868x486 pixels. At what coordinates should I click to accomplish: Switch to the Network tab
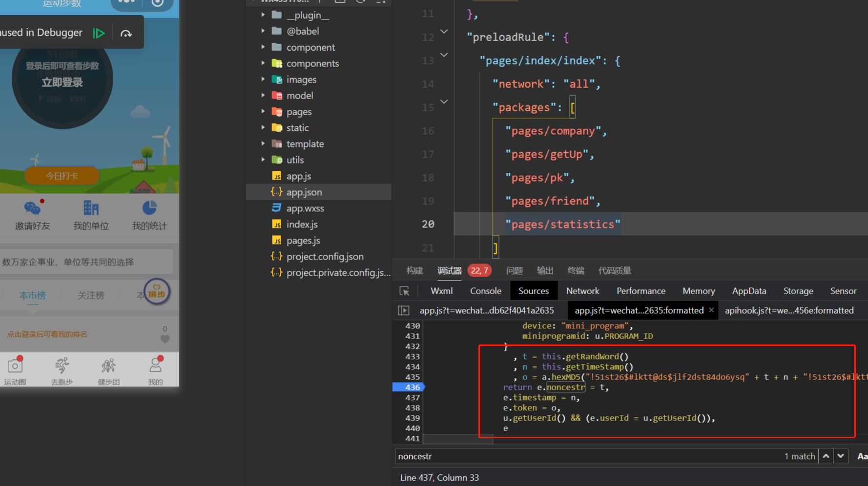pos(582,291)
